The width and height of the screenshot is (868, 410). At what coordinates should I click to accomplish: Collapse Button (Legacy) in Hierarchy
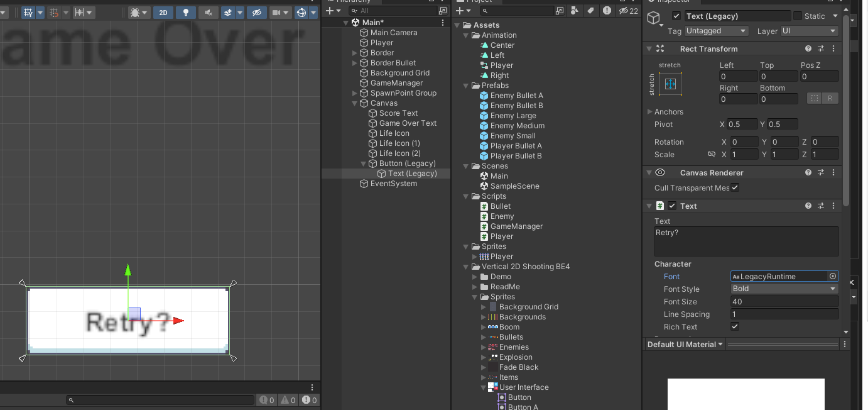364,163
